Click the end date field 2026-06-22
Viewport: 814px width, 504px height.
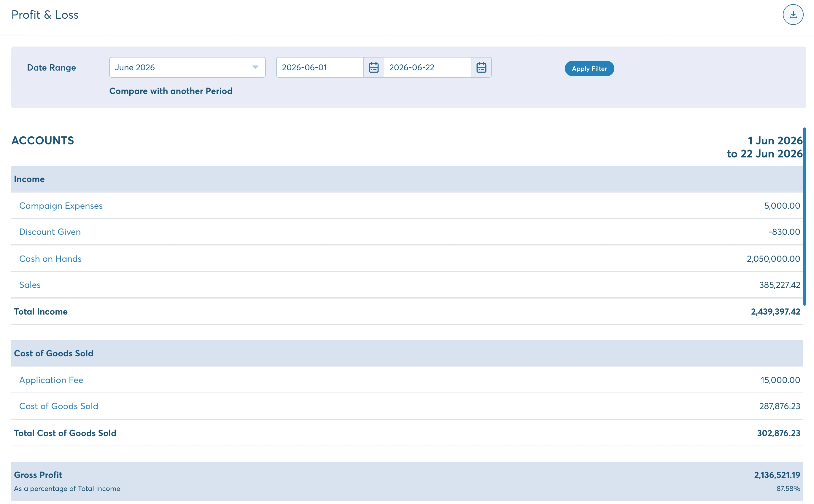point(427,67)
